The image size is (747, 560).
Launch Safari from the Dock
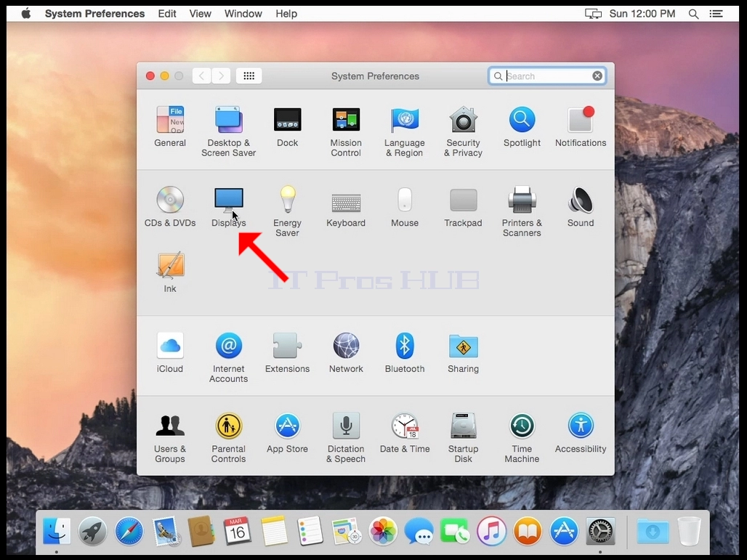(129, 531)
